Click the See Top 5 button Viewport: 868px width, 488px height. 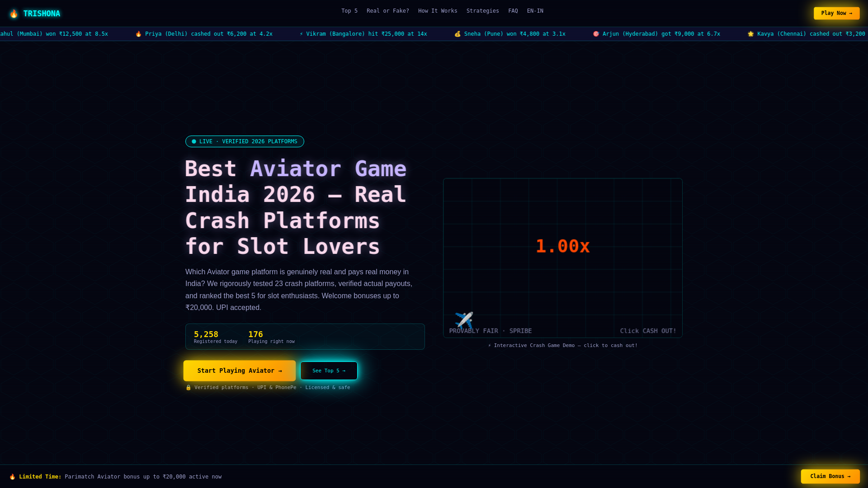click(329, 371)
